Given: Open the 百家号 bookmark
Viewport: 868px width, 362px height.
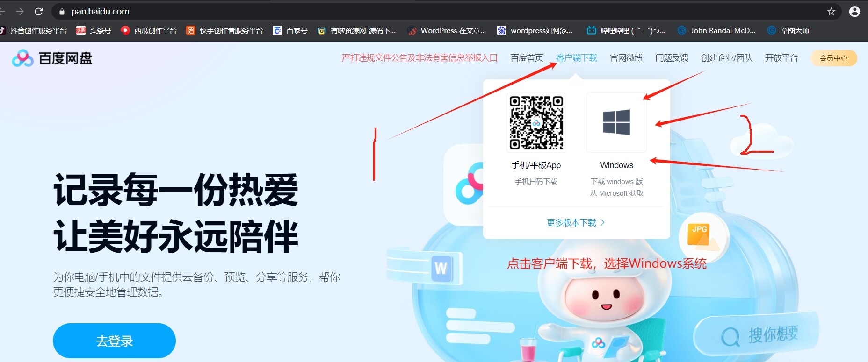Looking at the screenshot, I should (290, 30).
